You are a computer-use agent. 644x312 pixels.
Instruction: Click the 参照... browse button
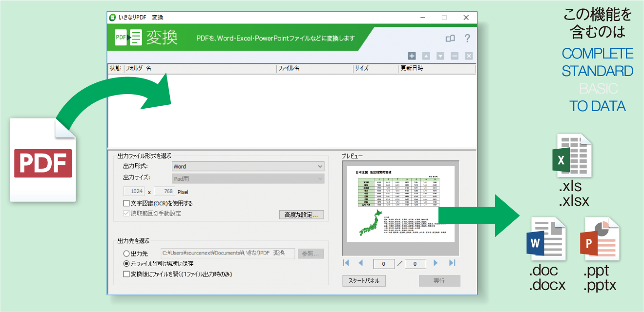(x=311, y=253)
